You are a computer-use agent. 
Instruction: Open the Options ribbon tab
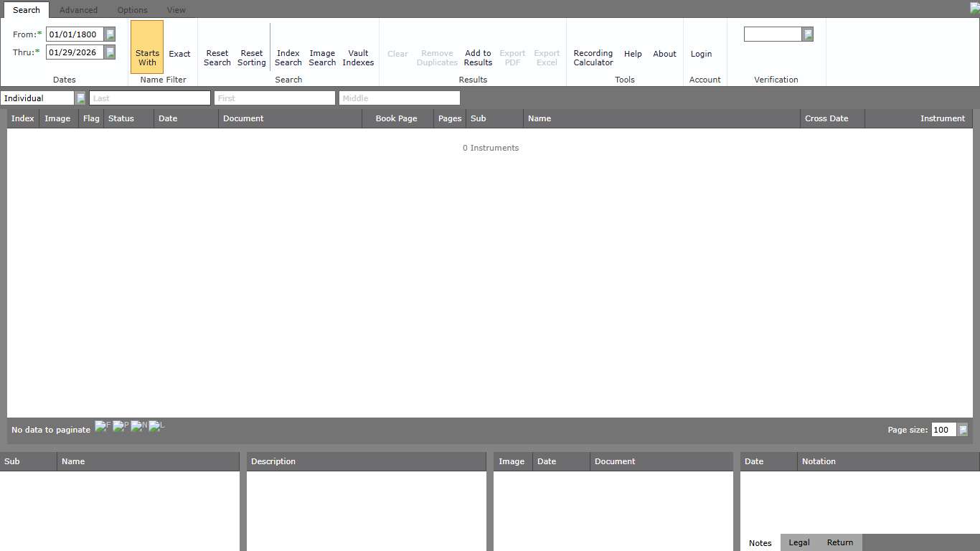click(132, 10)
